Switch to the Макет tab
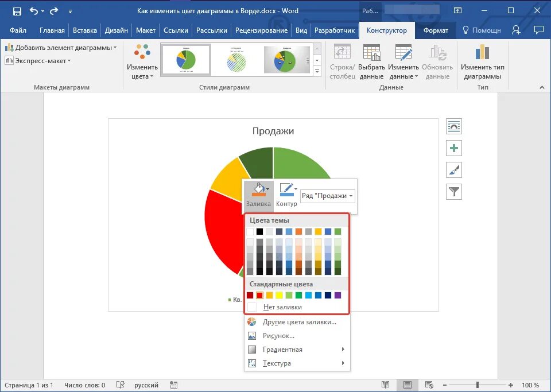Image resolution: width=551 pixels, height=392 pixels. pyautogui.click(x=145, y=30)
